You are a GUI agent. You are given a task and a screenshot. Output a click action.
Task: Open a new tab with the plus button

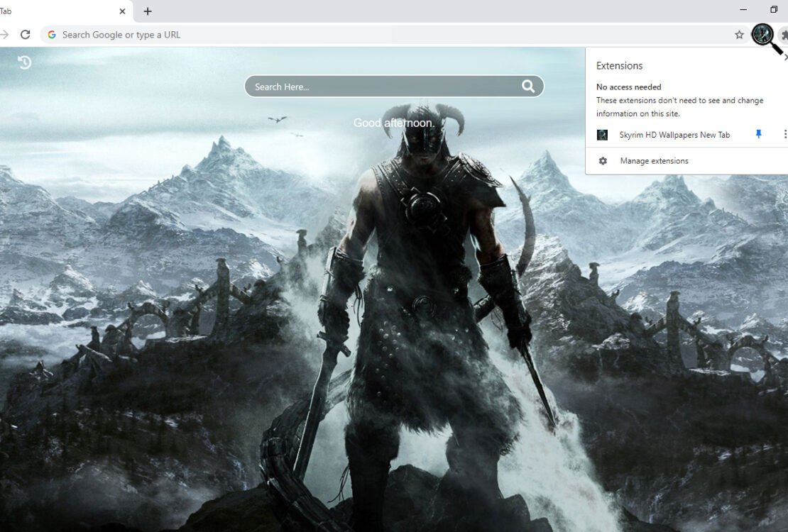pos(147,11)
